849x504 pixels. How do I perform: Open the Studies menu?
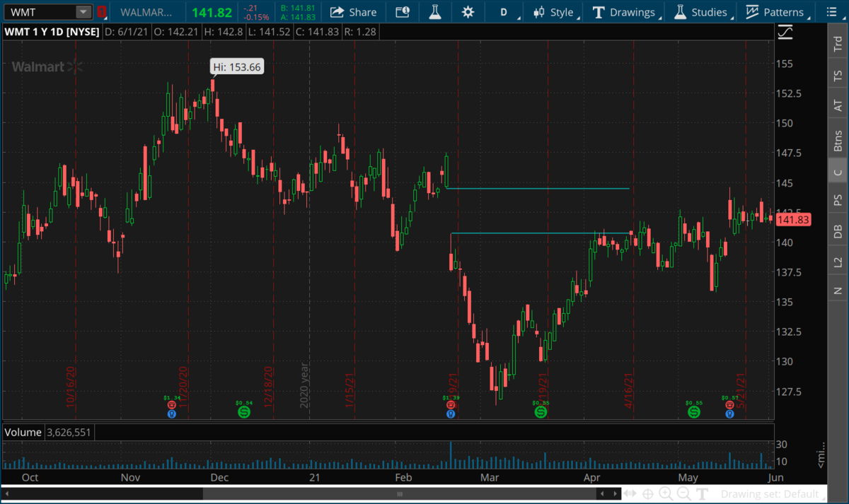(x=702, y=12)
